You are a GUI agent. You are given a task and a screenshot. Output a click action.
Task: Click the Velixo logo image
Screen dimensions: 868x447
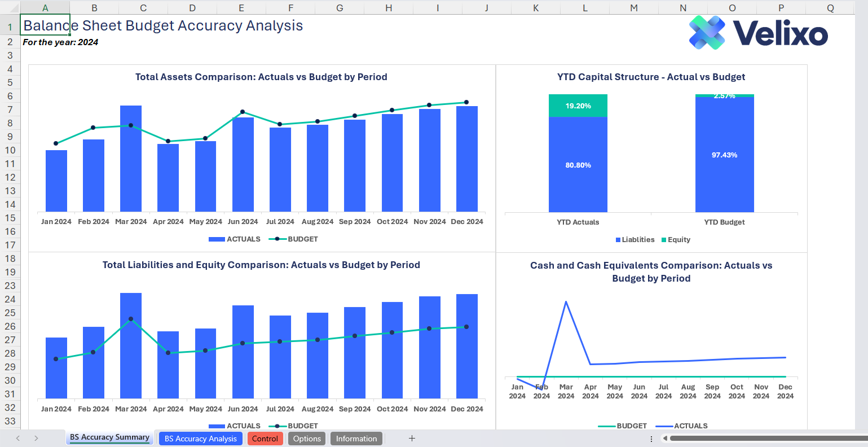[758, 33]
